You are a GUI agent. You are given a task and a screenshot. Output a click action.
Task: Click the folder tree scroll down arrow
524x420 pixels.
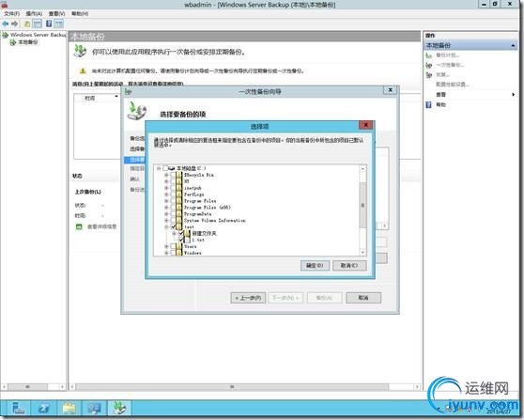click(362, 253)
